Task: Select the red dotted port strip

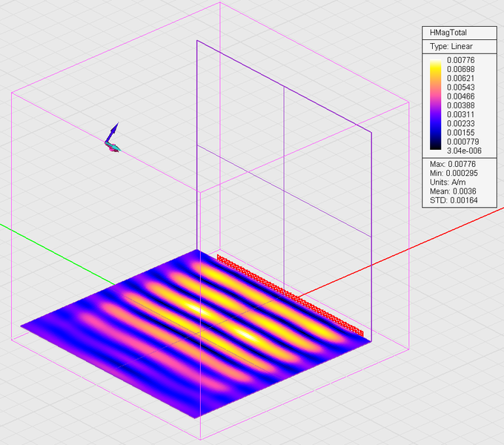Action: tap(291, 294)
